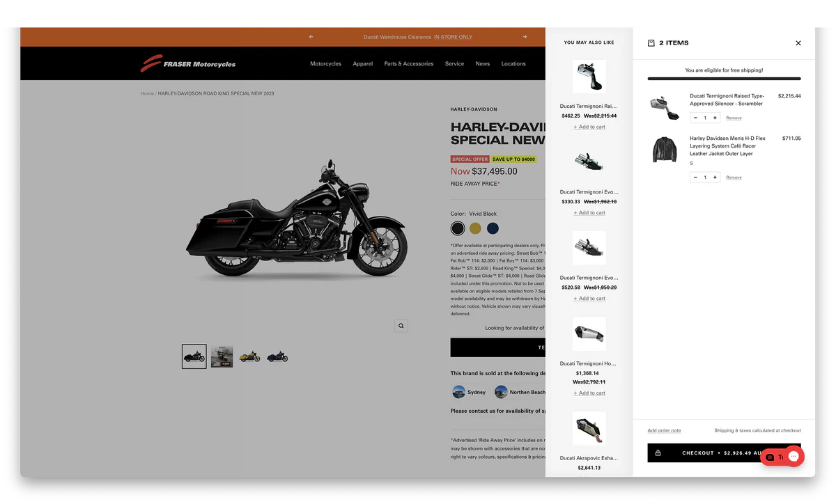The height and width of the screenshot is (504, 836).
Task: Click the YOU MAY ALSO LIKE heading
Action: pos(589,42)
